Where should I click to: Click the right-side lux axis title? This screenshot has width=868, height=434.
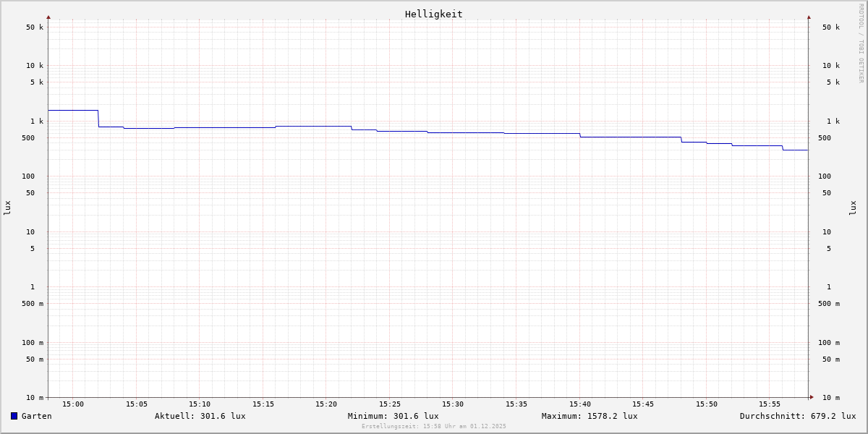853,208
